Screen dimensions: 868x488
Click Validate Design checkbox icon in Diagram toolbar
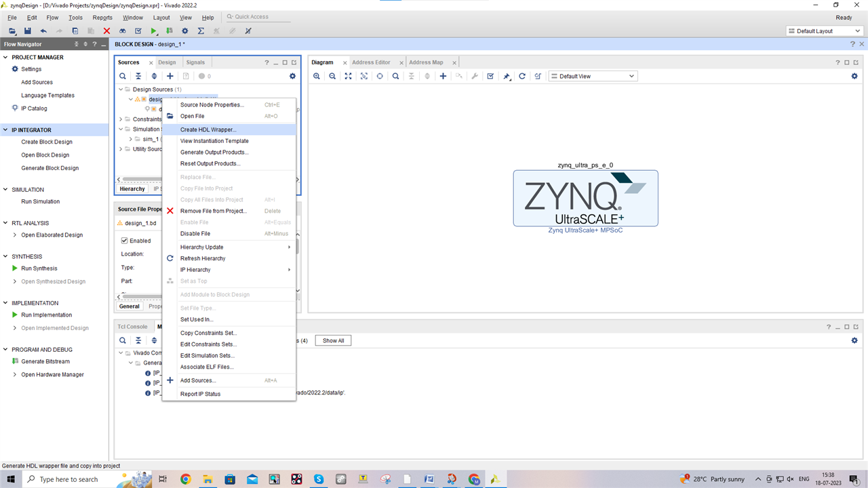click(x=490, y=76)
